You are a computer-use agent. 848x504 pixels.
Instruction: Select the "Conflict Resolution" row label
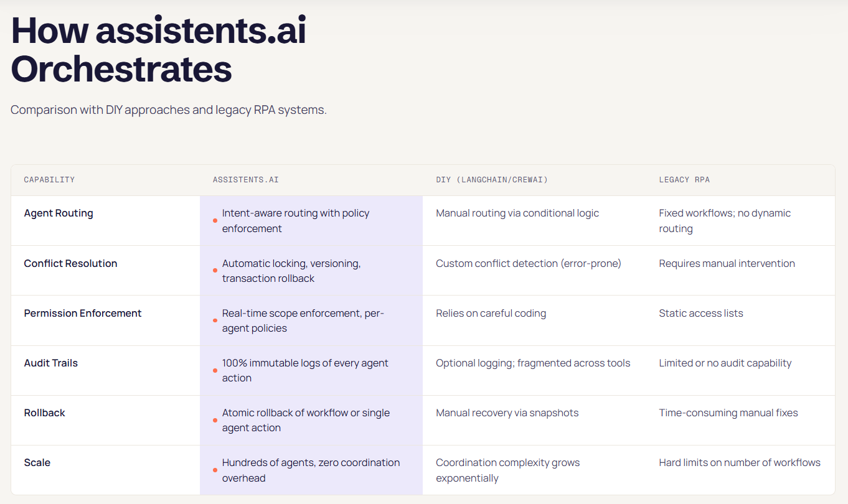(x=71, y=263)
